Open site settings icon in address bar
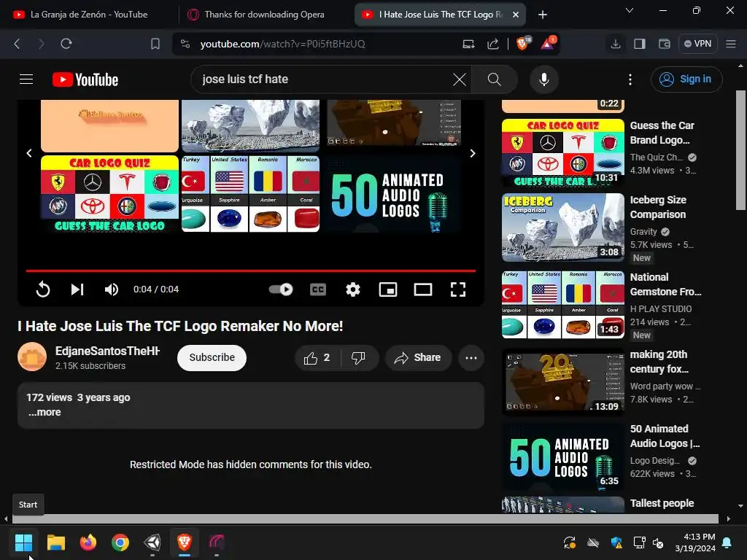Image resolution: width=747 pixels, height=560 pixels. coord(185,44)
